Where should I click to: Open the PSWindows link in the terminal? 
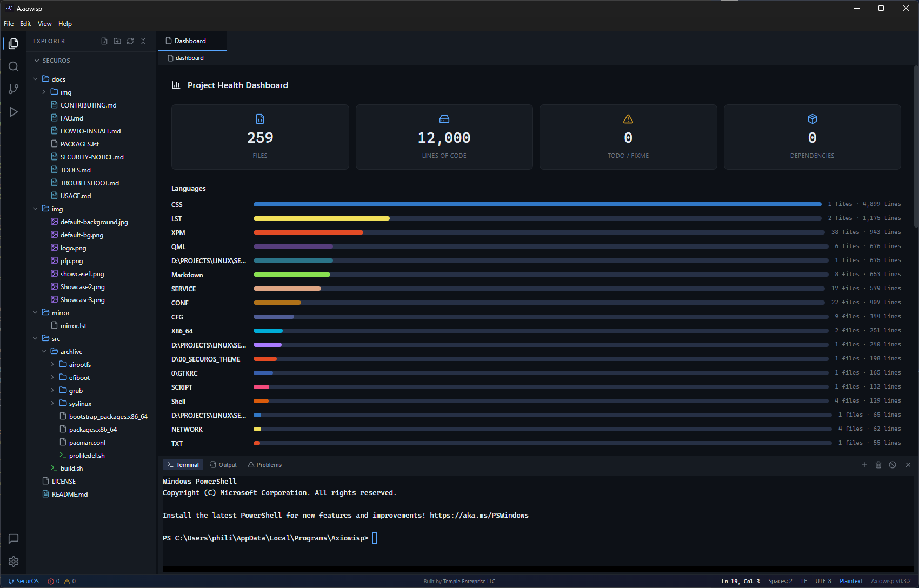[479, 515]
